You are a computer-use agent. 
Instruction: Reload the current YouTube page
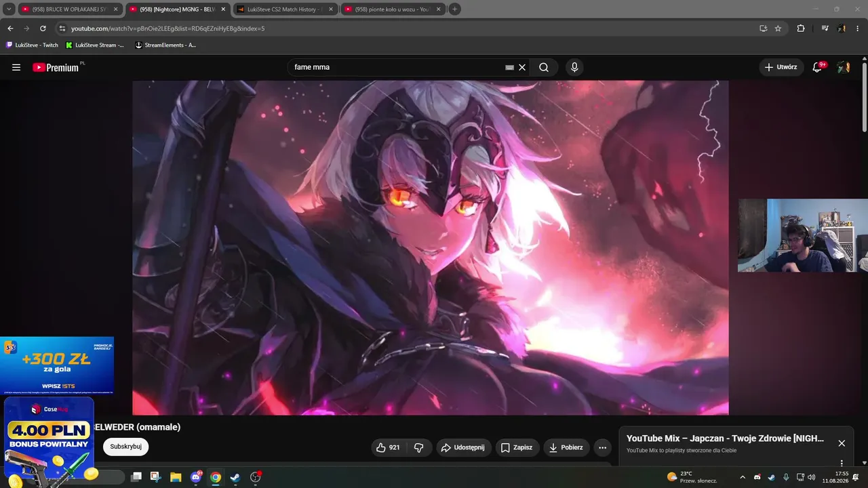tap(43, 28)
